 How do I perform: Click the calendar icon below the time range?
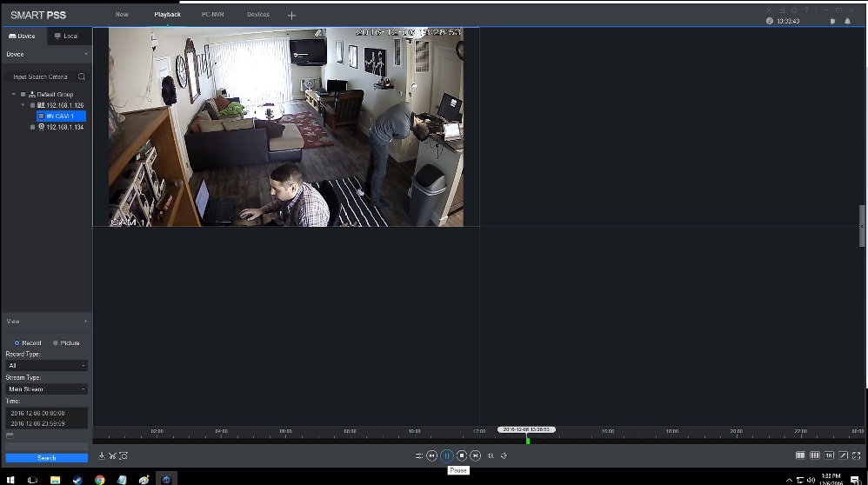10,435
